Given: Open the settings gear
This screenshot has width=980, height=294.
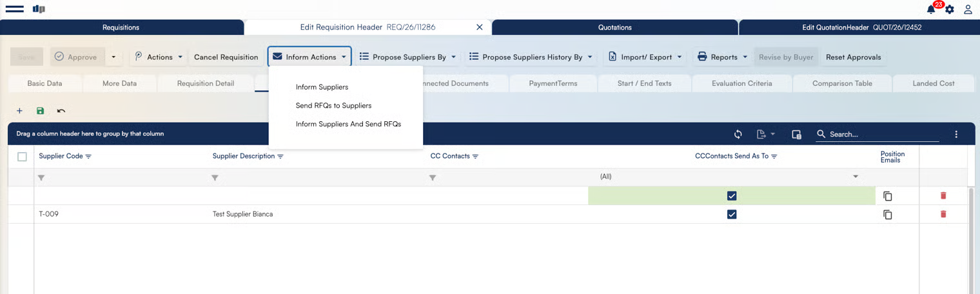Looking at the screenshot, I should click(x=949, y=10).
